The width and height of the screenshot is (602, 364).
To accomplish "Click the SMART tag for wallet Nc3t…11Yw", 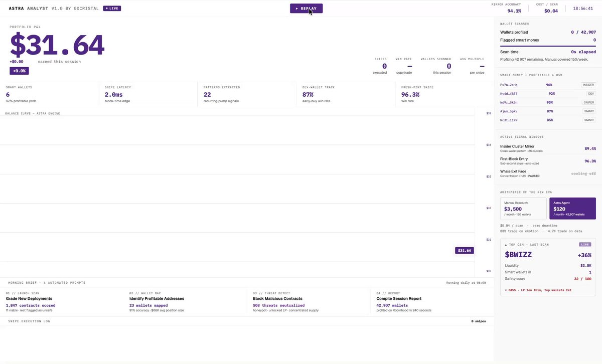I will coord(589,120).
